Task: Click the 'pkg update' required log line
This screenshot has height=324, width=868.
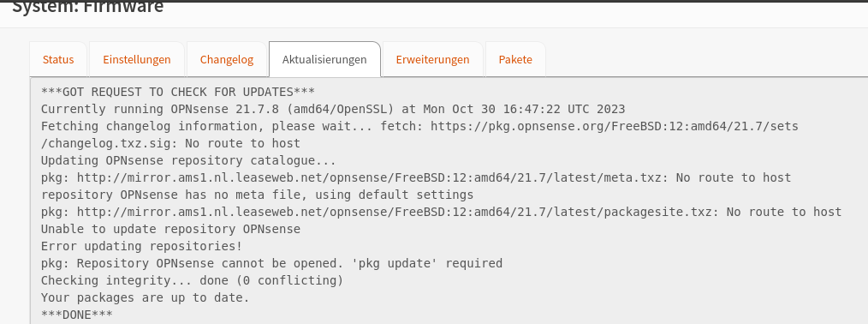Action: click(x=271, y=263)
